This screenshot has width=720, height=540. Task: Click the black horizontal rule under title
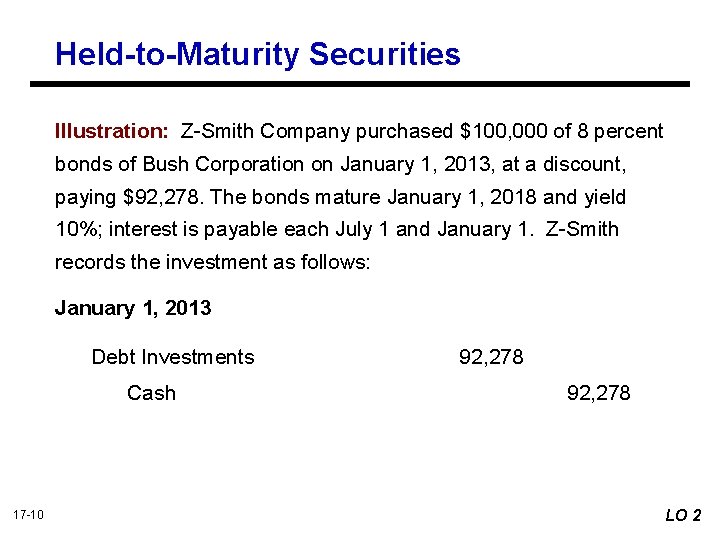[x=360, y=84]
